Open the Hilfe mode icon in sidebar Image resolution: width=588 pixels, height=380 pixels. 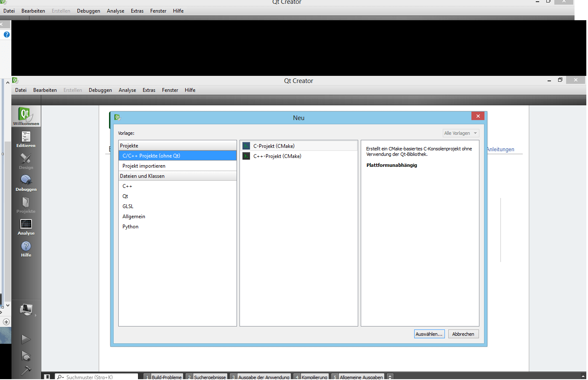click(x=26, y=249)
